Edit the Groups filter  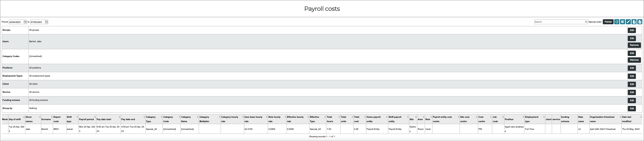tap(631, 30)
